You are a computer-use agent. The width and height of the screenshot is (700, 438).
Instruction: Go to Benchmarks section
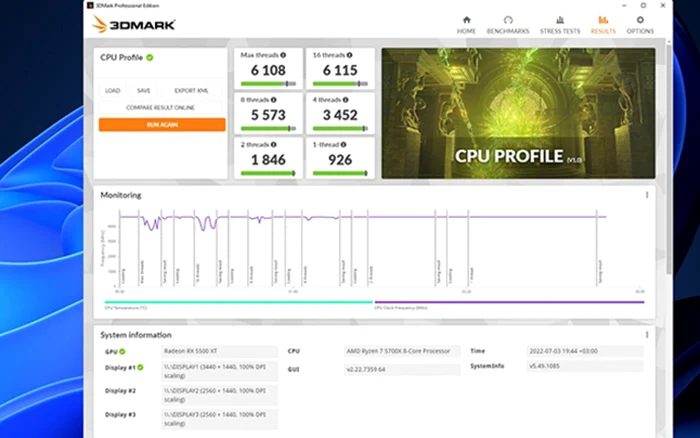pyautogui.click(x=508, y=25)
